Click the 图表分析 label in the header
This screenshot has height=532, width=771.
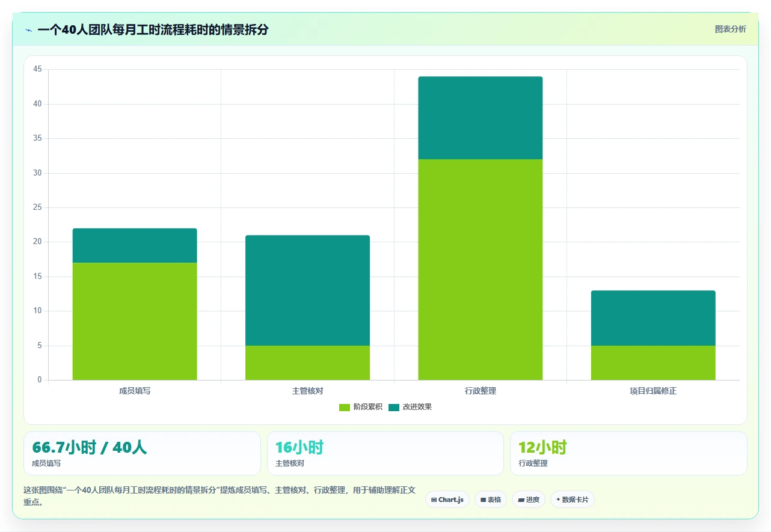point(730,29)
